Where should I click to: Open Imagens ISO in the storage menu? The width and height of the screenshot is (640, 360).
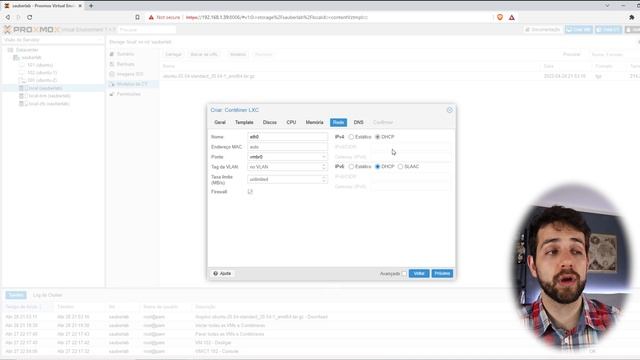(130, 74)
